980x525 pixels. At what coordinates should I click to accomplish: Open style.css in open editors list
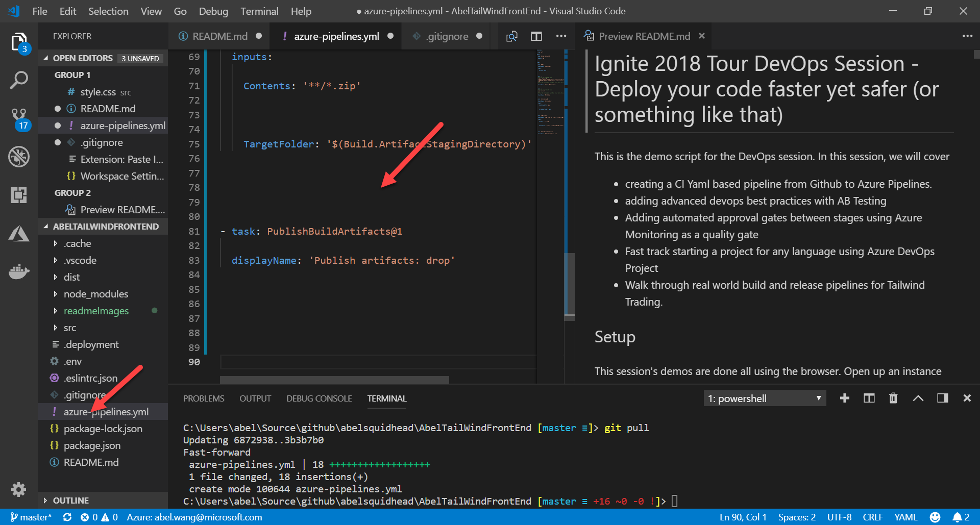pyautogui.click(x=103, y=92)
